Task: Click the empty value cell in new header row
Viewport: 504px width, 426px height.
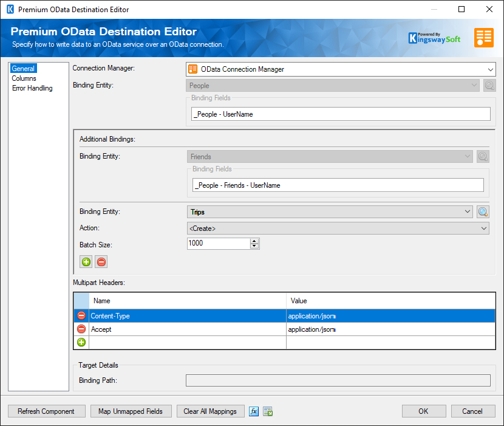Action: click(390, 342)
